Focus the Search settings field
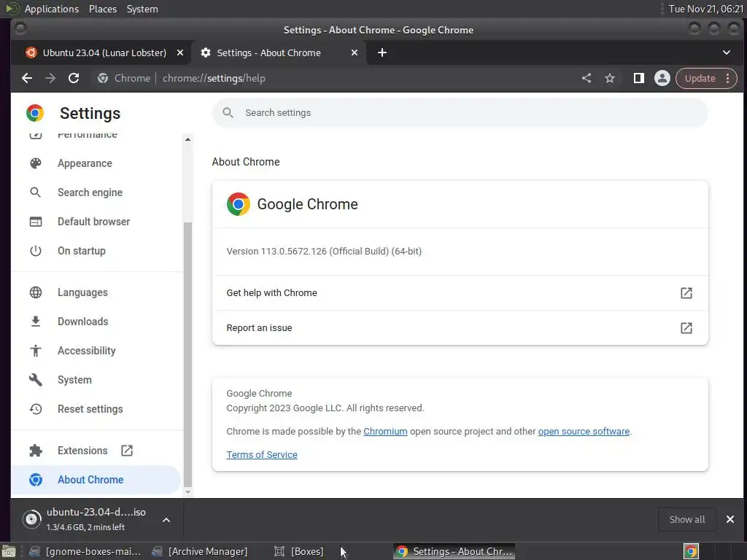The height and width of the screenshot is (560, 747). 460,113
